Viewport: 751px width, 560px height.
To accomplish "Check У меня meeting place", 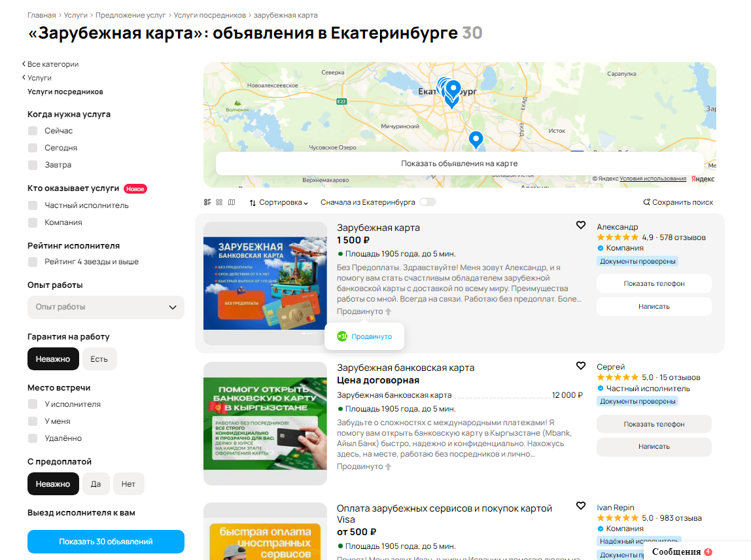I will click(x=33, y=421).
